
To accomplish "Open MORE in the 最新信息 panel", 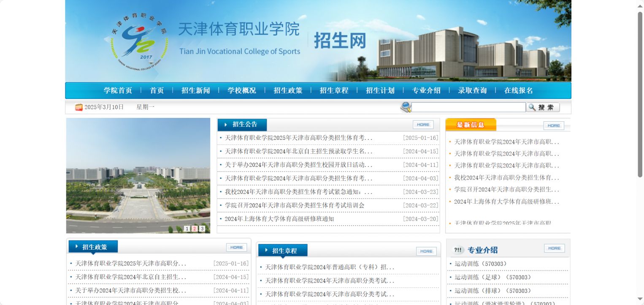I will click(553, 125).
